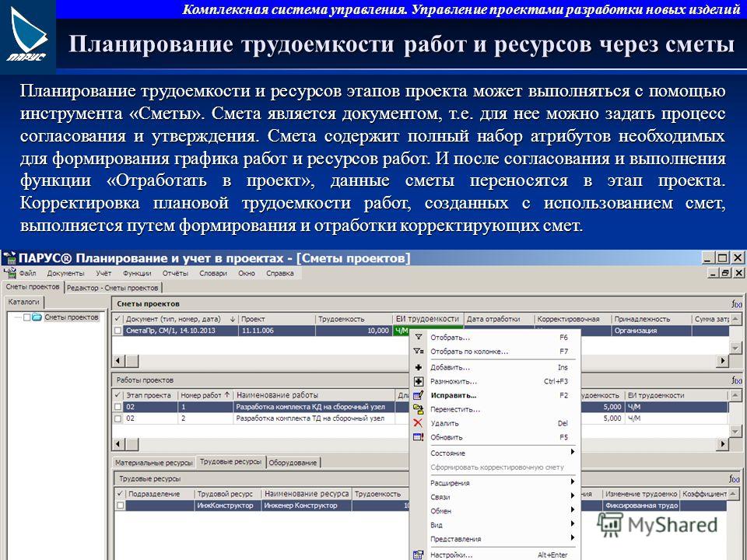The image size is (747, 560).
Task: Choose Обновить in the context menu
Action: [x=496, y=437]
